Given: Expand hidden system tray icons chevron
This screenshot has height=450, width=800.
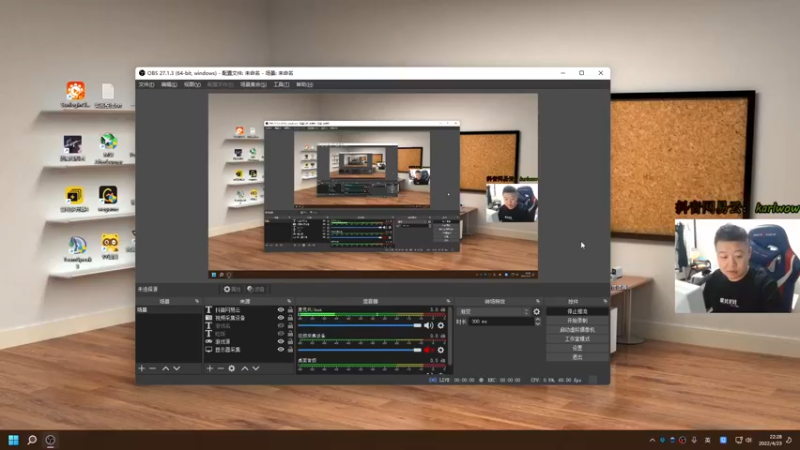Looking at the screenshot, I should click(652, 440).
